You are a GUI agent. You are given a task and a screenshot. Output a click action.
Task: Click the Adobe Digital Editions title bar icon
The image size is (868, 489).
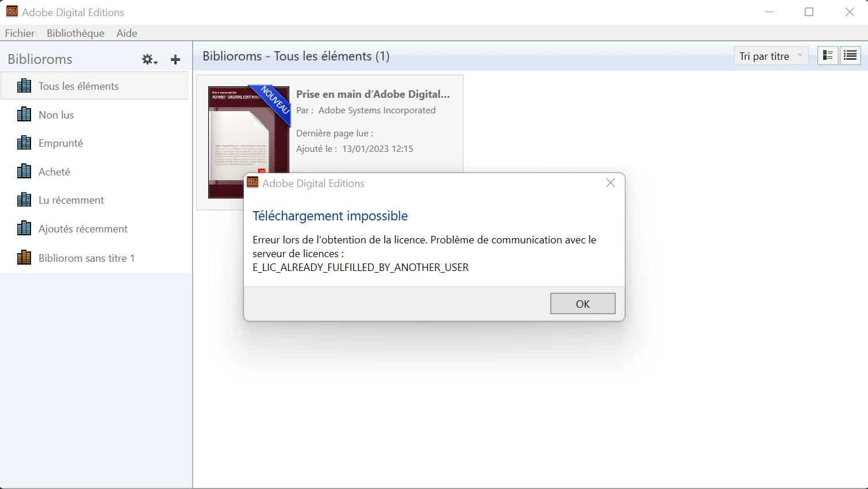click(12, 12)
